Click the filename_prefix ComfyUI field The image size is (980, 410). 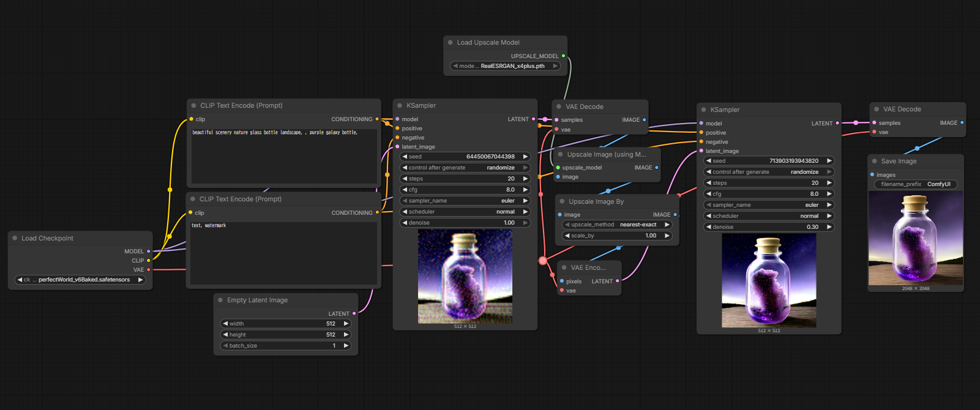click(x=915, y=184)
